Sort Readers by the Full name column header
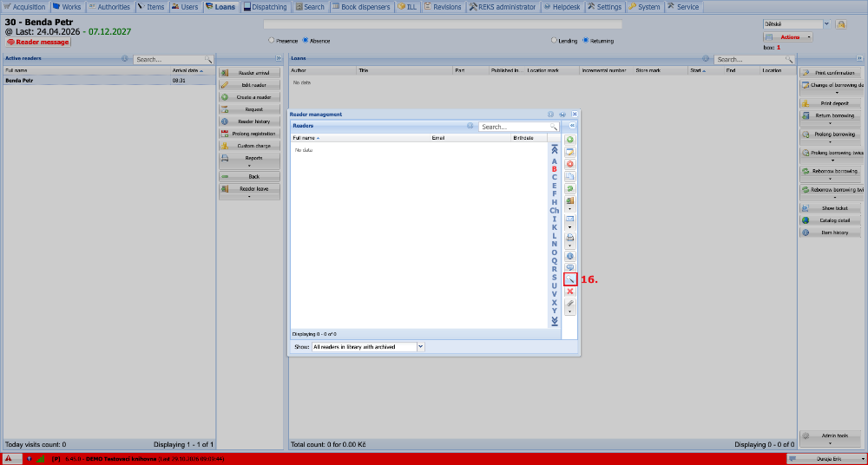This screenshot has height=465, width=868. [x=360, y=137]
